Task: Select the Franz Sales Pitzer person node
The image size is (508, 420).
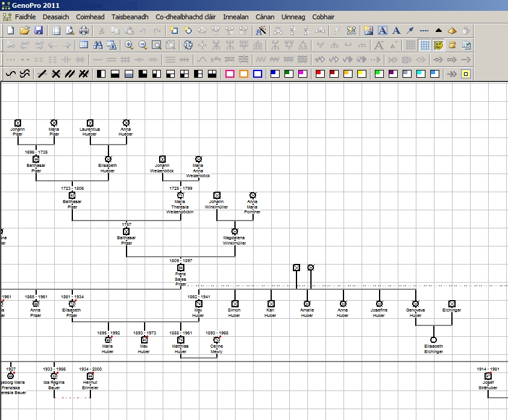Action: pyautogui.click(x=181, y=268)
